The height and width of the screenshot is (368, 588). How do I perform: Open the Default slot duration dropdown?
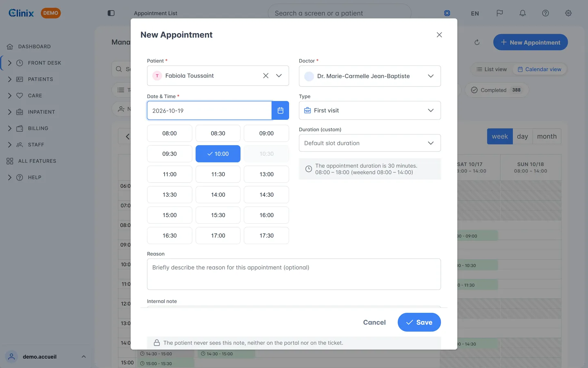tap(370, 143)
